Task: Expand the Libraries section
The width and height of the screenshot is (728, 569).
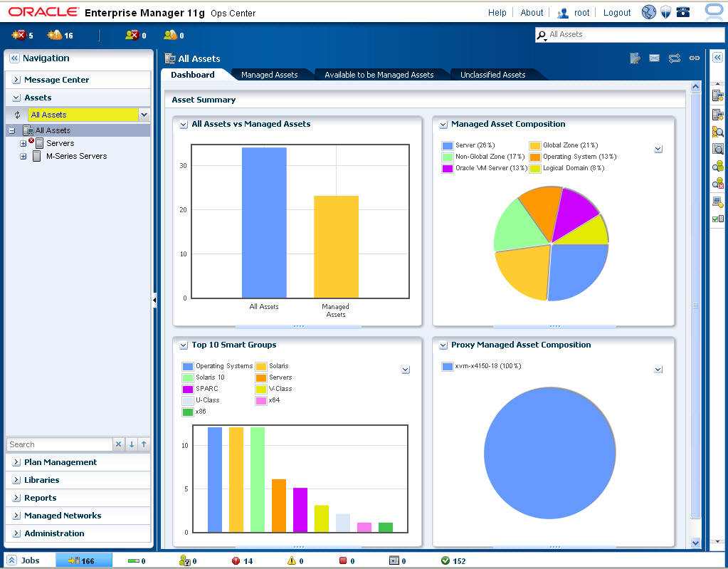Action: tap(16, 480)
